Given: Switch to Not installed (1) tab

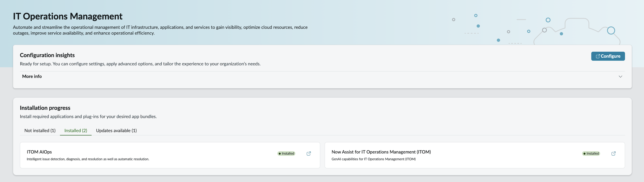Looking at the screenshot, I should tap(40, 130).
